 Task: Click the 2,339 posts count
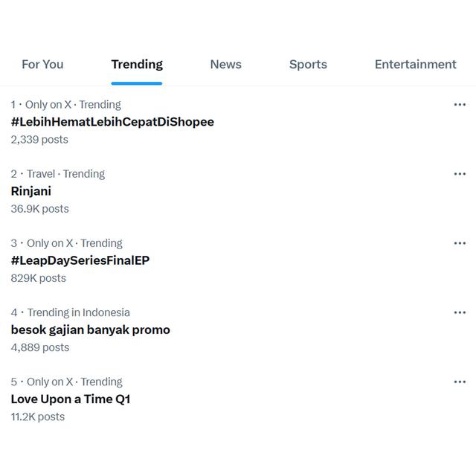pyautogui.click(x=39, y=140)
